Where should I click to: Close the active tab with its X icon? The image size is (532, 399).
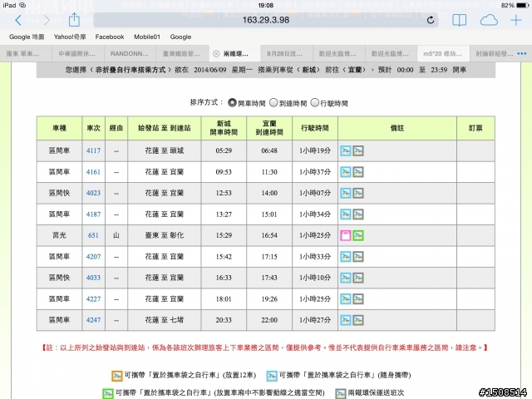pos(216,54)
